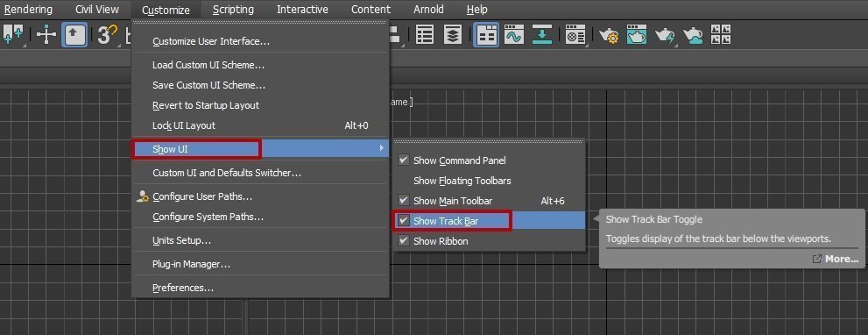Open the Schematic View icon
The image size is (868, 335).
click(x=541, y=35)
